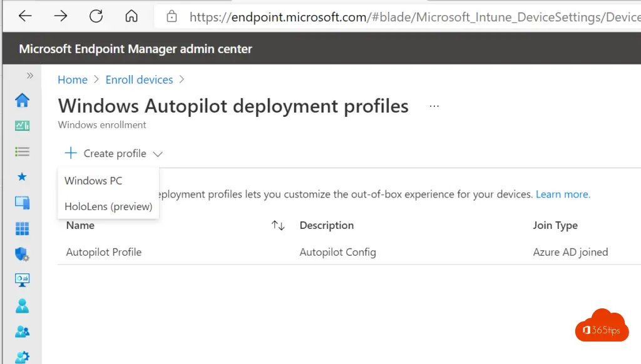Open the ellipsis menu beside the page title

tap(434, 106)
